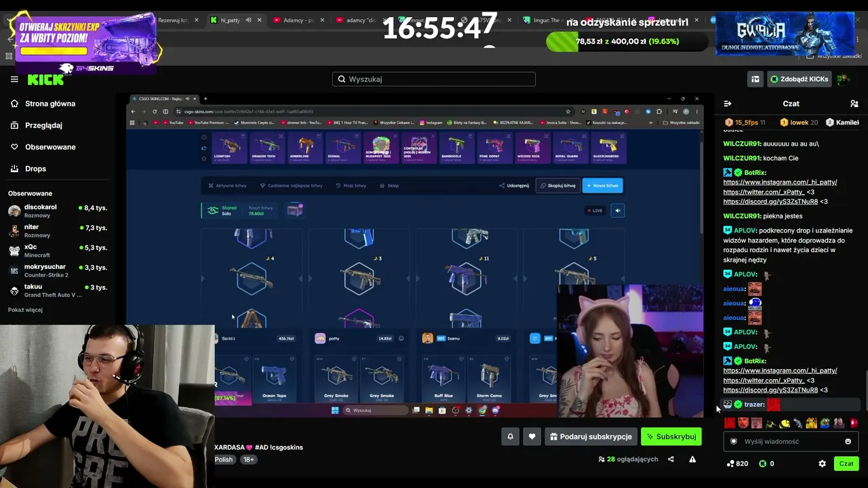Click the streamed Windows Start icon
Image resolution: width=868 pixels, height=488 pixels.
pos(334,410)
